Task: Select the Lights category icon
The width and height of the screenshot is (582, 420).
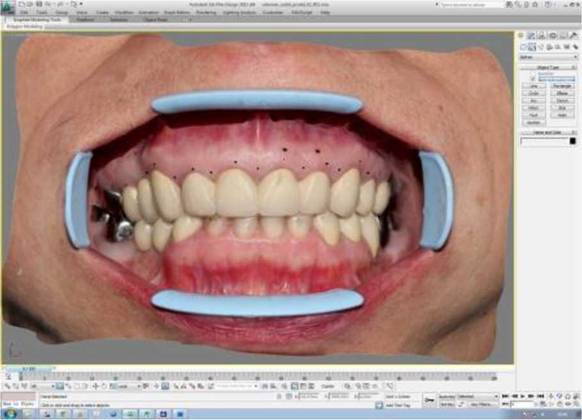Action: (x=541, y=47)
